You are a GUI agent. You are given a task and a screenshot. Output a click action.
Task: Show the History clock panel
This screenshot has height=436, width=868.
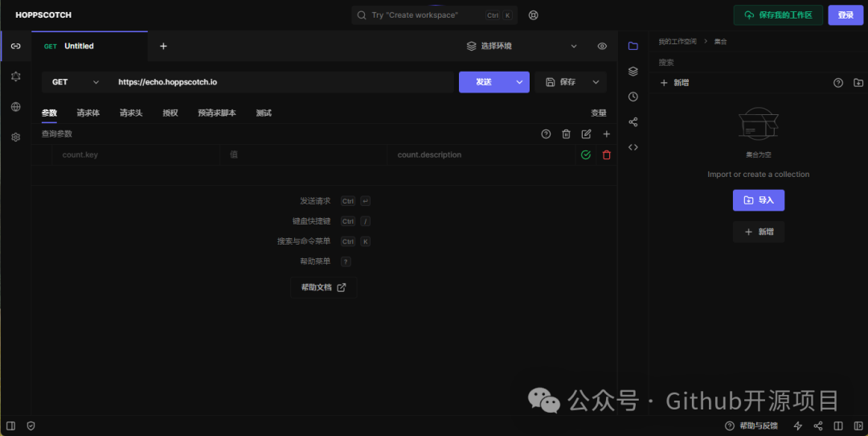[633, 97]
